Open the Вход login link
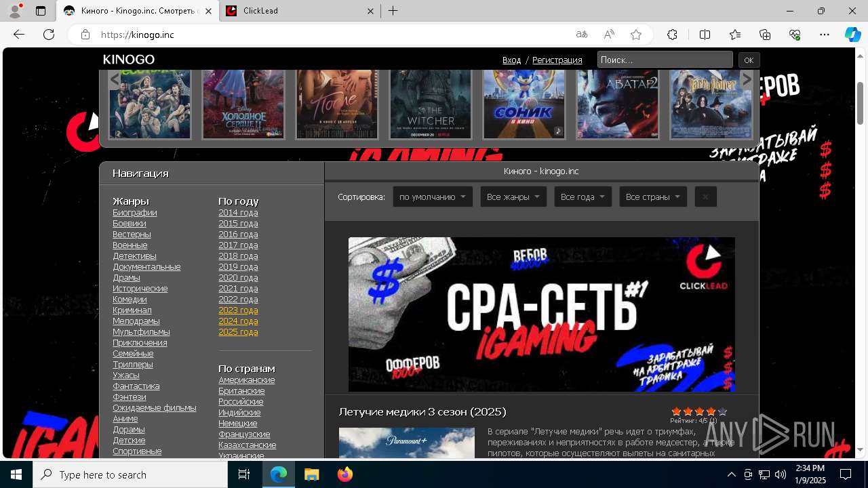 (511, 60)
